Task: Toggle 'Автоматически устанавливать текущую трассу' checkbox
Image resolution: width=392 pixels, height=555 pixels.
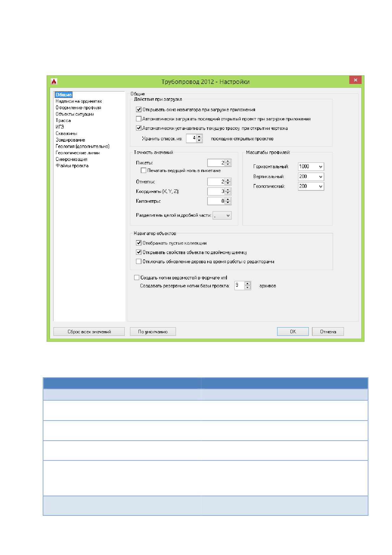Action: [x=139, y=128]
